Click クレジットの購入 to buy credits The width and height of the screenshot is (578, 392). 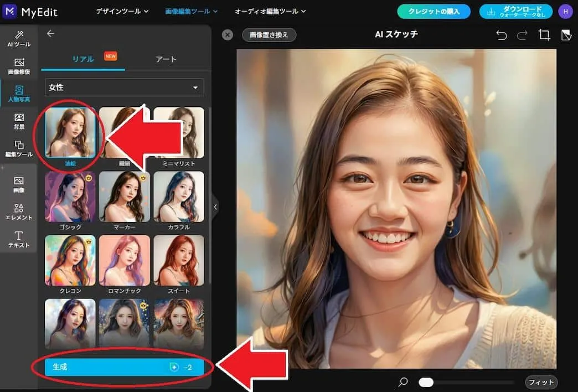[433, 11]
